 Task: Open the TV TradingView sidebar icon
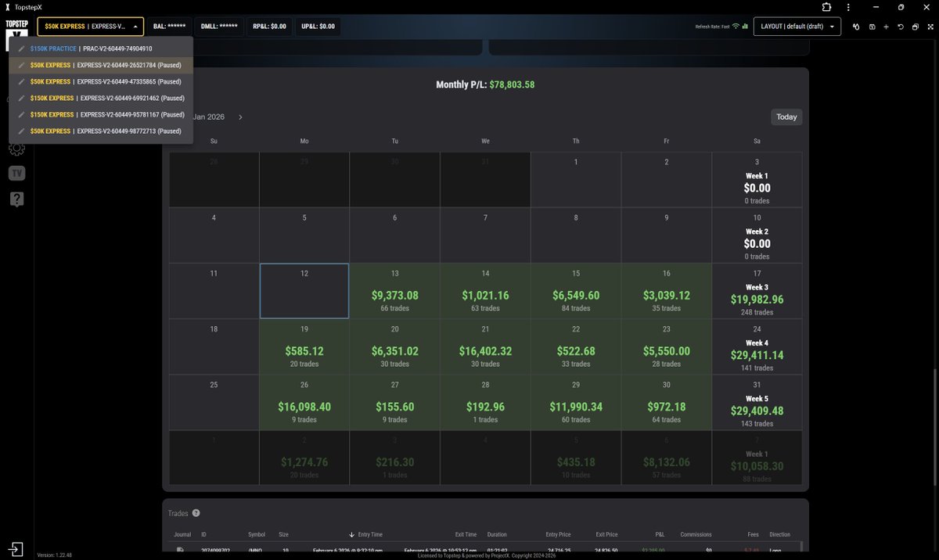[16, 174]
